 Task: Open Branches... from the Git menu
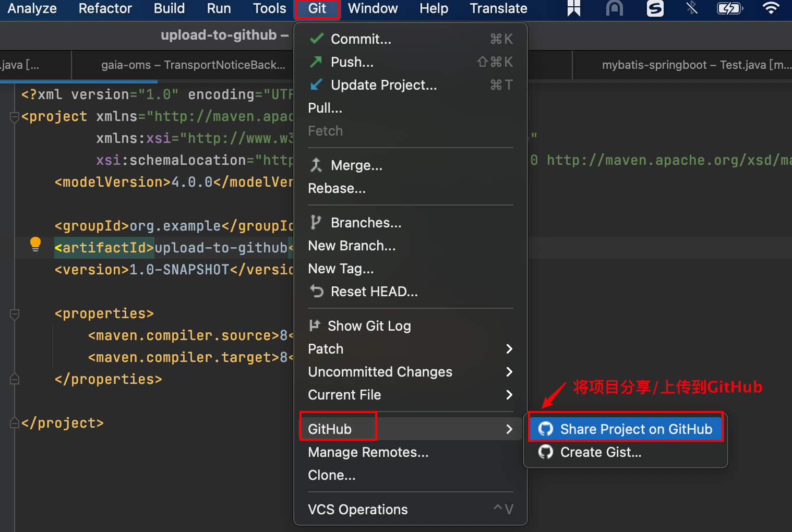(x=411, y=223)
